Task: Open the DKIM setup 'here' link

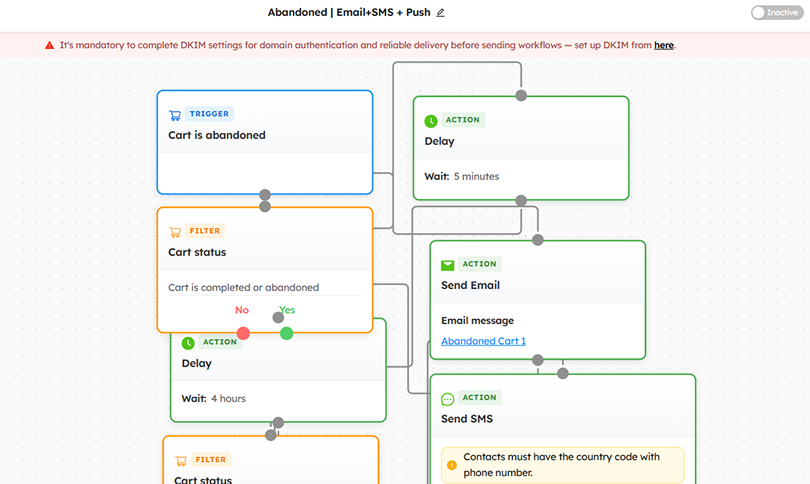Action: (664, 45)
